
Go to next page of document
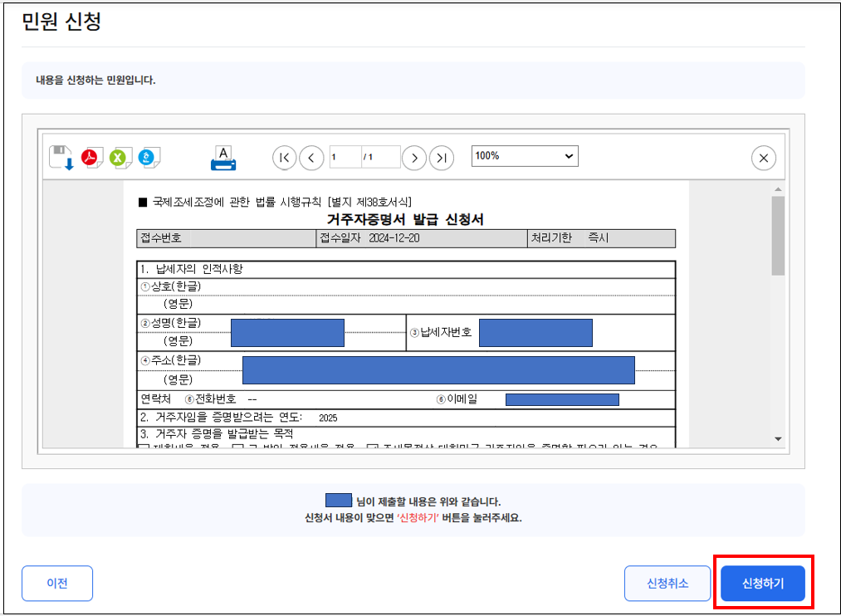[414, 158]
